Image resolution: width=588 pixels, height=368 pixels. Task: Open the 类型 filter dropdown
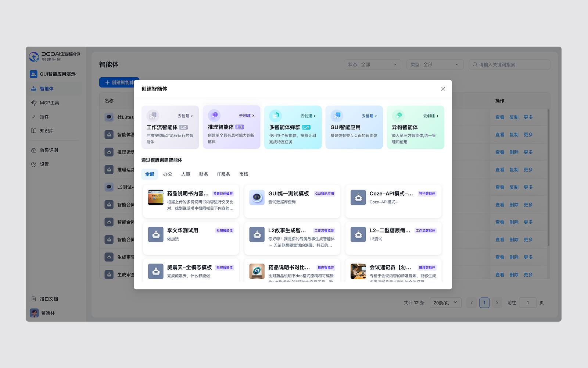(435, 64)
